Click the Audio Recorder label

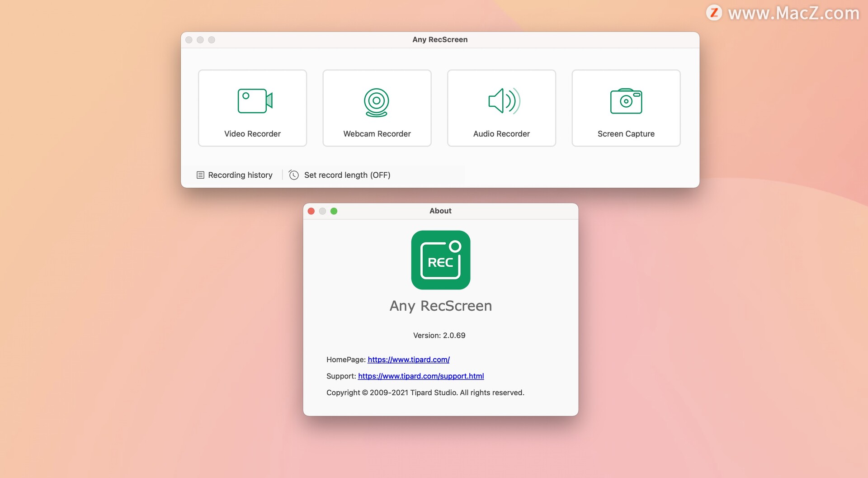point(501,134)
